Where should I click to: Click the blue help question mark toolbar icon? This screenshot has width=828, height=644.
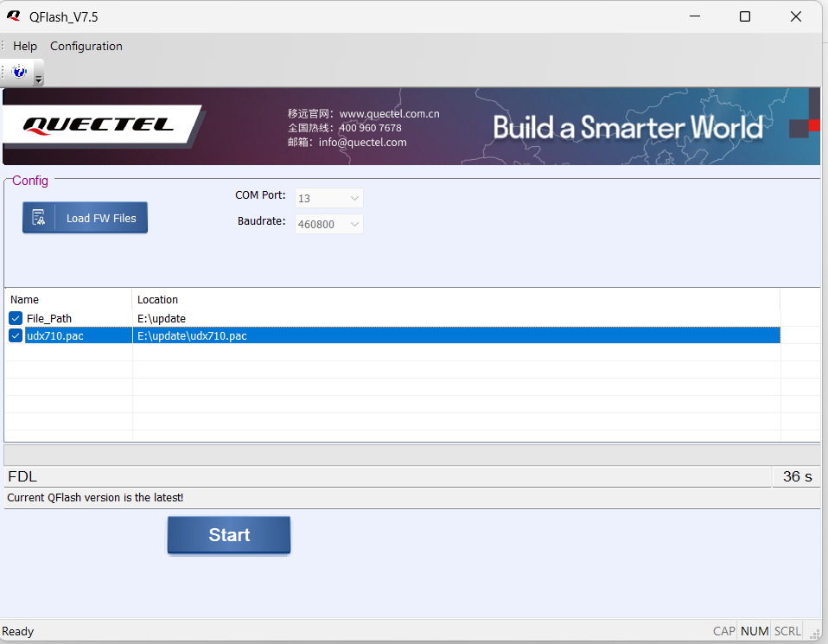19,72
